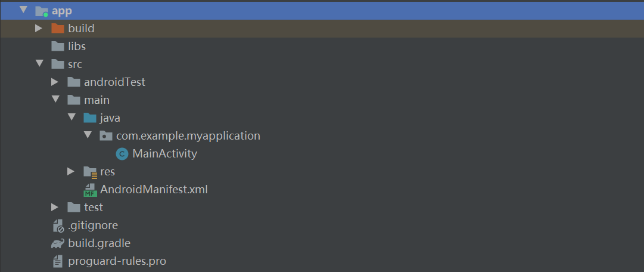
Task: Click the build.gradle elephant icon
Action: [58, 243]
